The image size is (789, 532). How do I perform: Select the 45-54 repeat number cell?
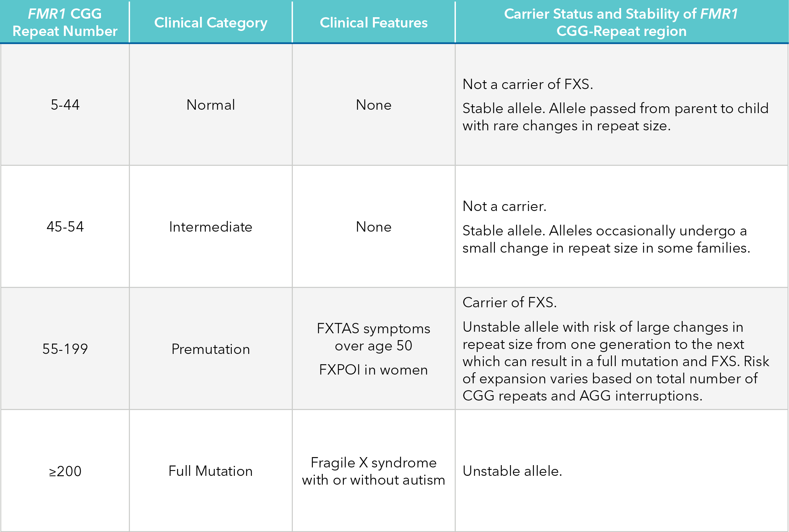point(65,227)
